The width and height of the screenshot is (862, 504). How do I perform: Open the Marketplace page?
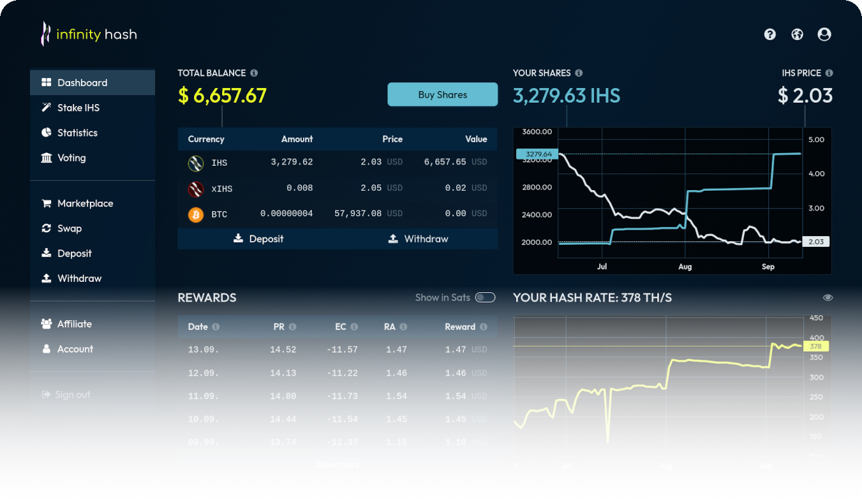93,203
